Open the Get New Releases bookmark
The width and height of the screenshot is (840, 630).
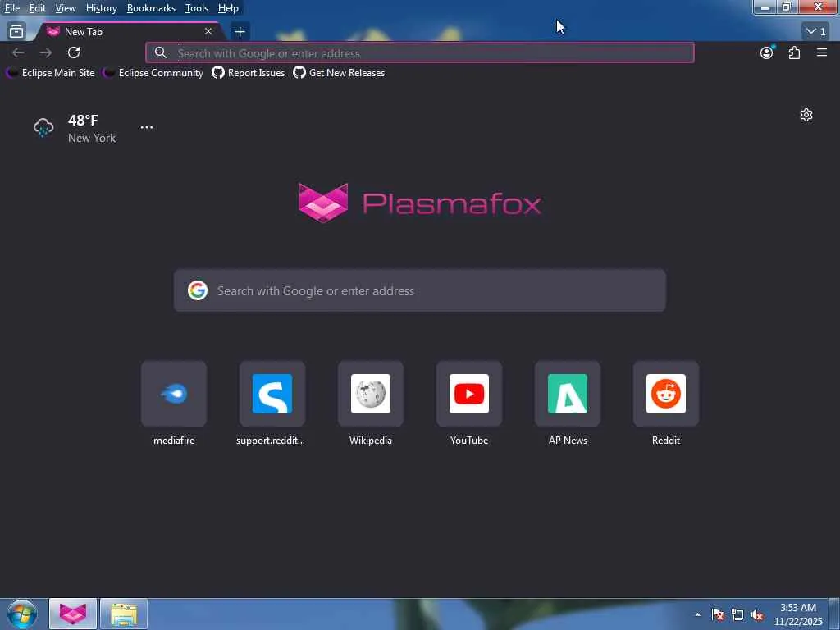click(339, 73)
